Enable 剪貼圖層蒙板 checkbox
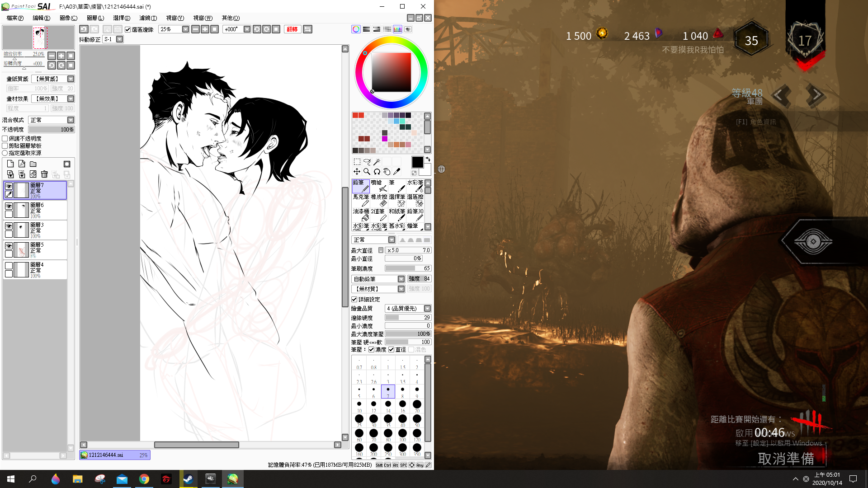Screen dimensions: 868x488 (5, 146)
